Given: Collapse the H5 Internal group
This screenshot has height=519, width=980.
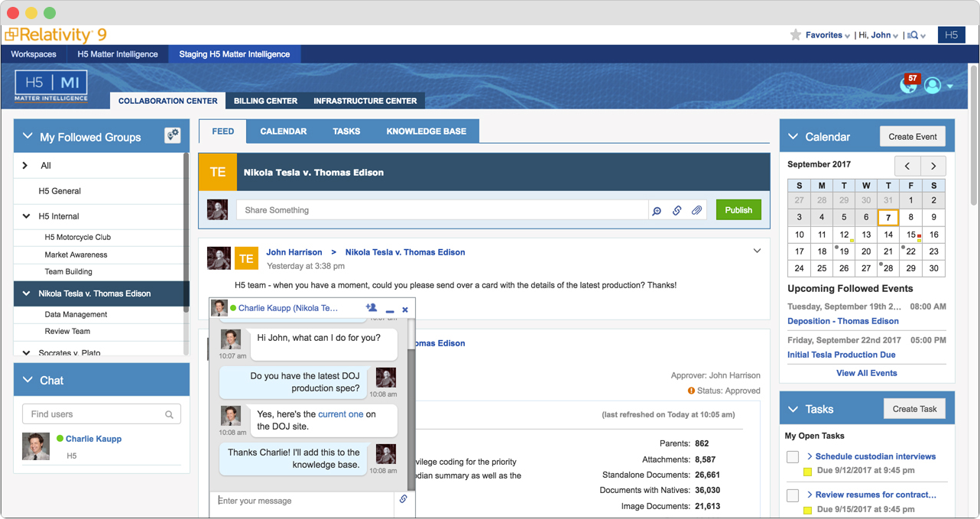Looking at the screenshot, I should pyautogui.click(x=26, y=216).
